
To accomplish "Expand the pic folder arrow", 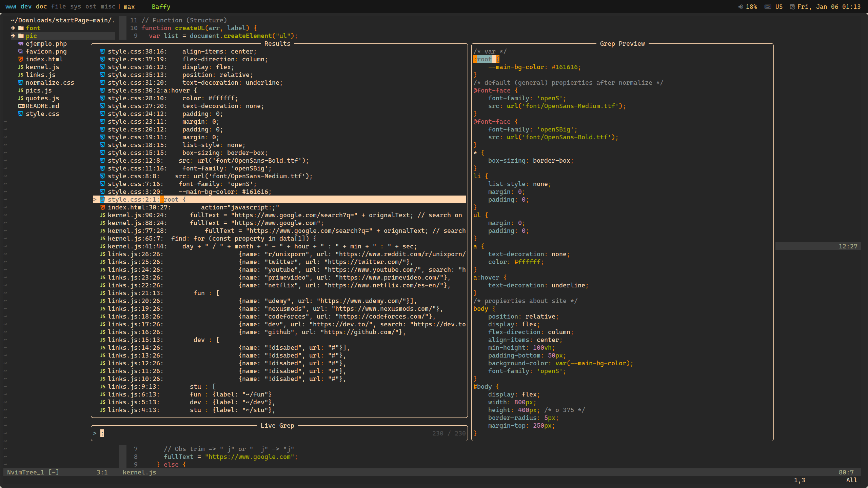I will (13, 36).
